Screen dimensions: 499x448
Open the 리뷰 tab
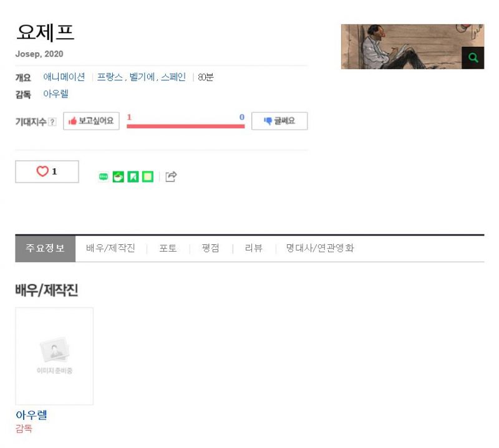(x=254, y=248)
